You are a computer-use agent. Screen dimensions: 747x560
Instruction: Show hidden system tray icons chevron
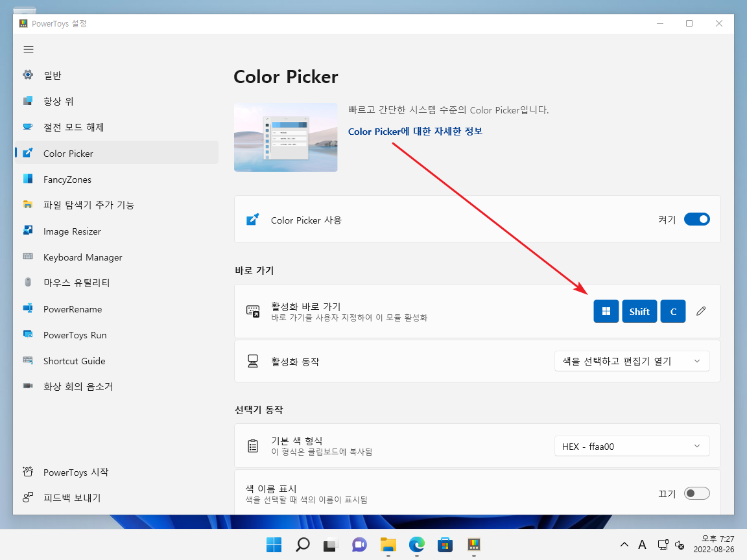tap(624, 544)
